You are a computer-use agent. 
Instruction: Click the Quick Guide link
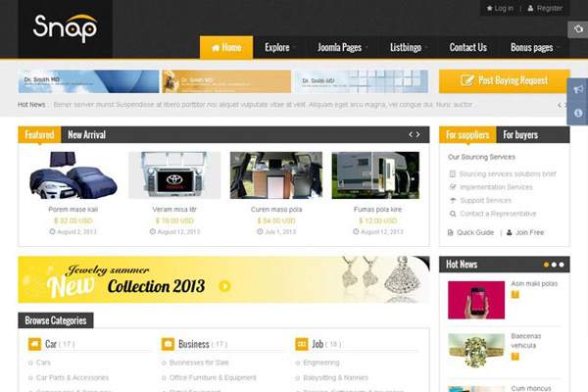[475, 232]
